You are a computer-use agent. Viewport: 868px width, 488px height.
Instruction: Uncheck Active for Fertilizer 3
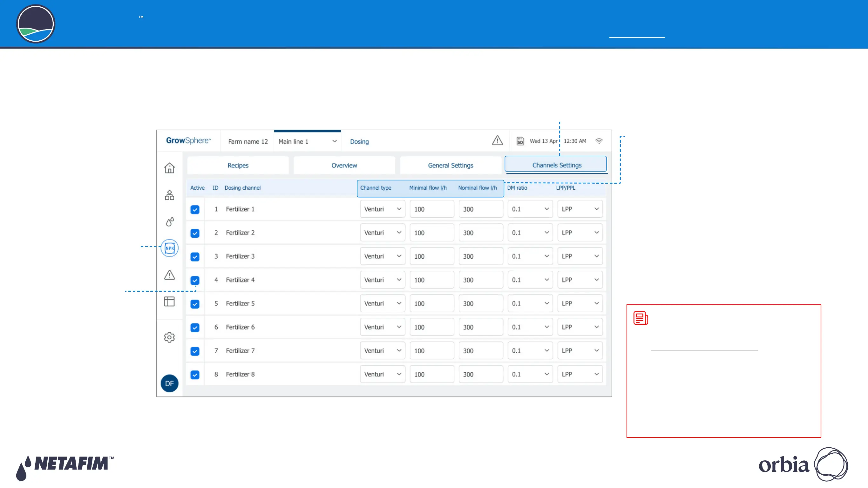pyautogui.click(x=195, y=257)
